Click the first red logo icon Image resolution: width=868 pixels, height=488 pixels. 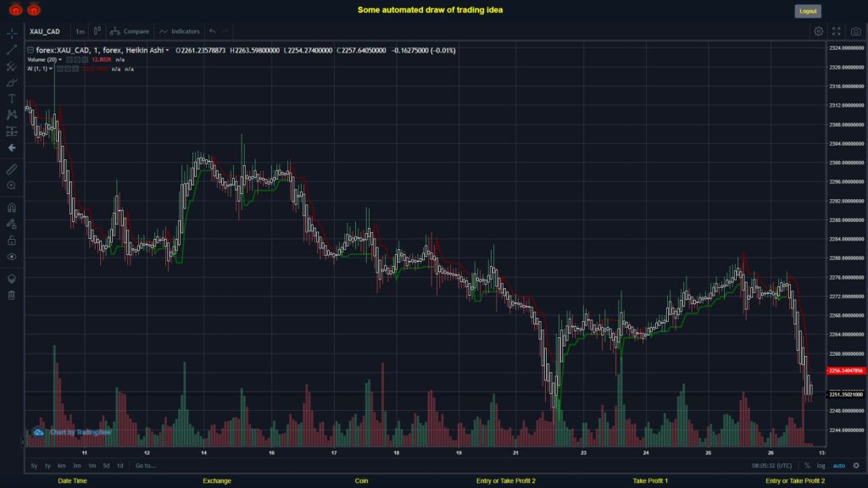15,9
